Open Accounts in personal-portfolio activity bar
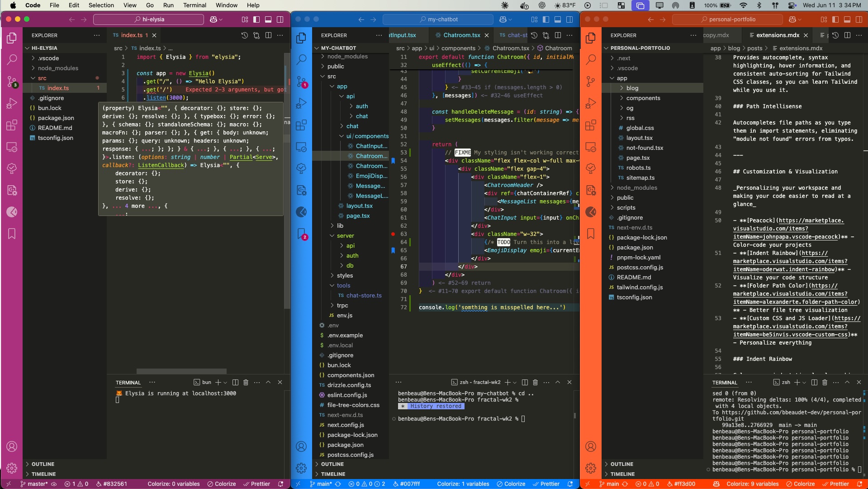This screenshot has width=868, height=489. click(x=591, y=446)
